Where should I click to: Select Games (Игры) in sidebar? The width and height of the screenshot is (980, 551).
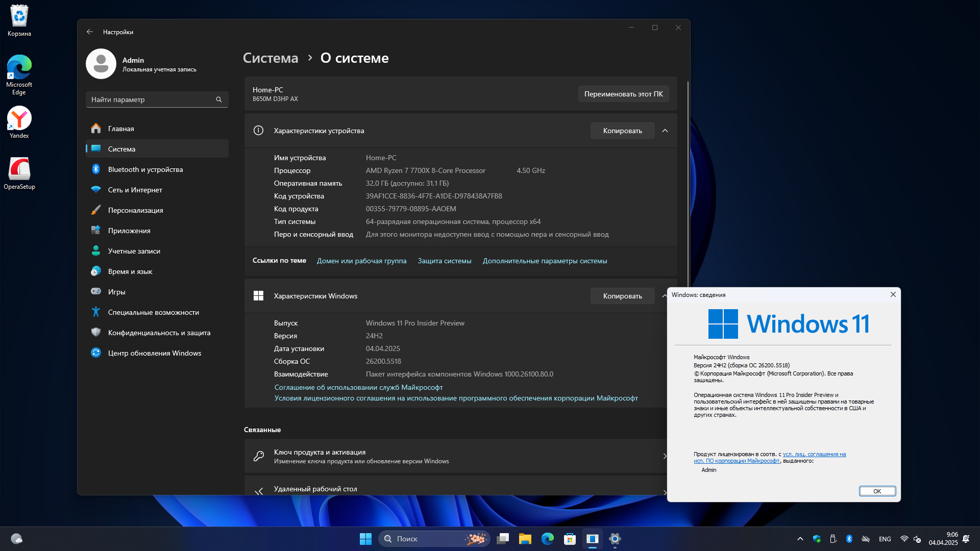[116, 292]
